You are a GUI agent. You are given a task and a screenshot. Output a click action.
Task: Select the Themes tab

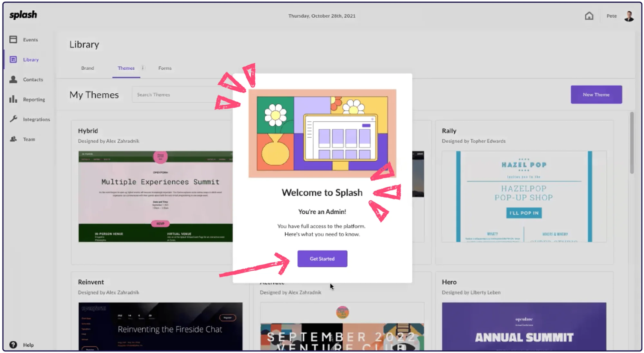coord(126,68)
